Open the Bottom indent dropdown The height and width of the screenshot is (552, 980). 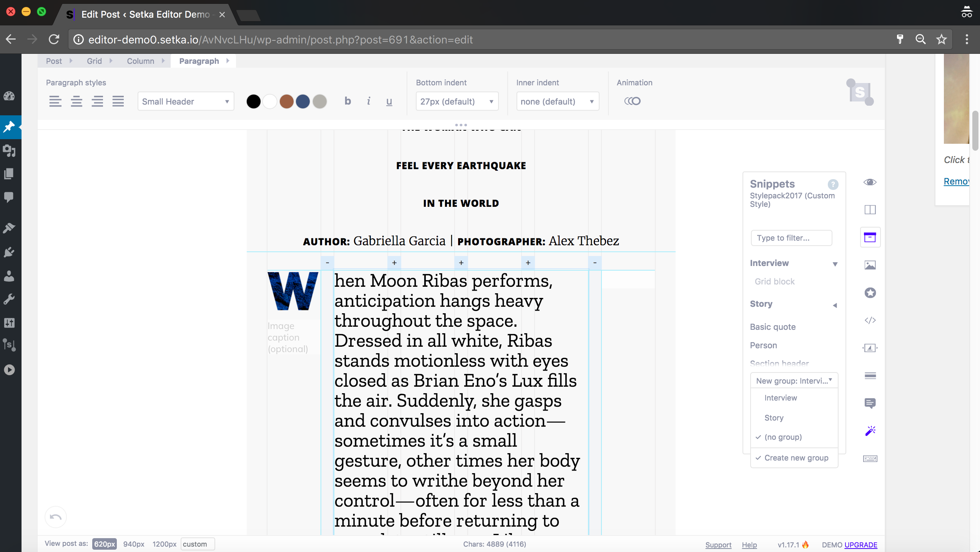[457, 101]
